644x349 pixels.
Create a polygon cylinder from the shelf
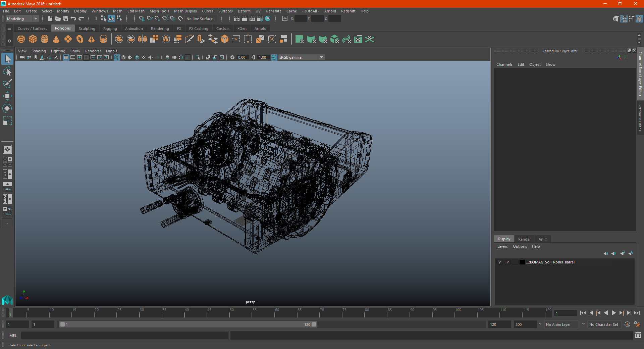(x=45, y=39)
